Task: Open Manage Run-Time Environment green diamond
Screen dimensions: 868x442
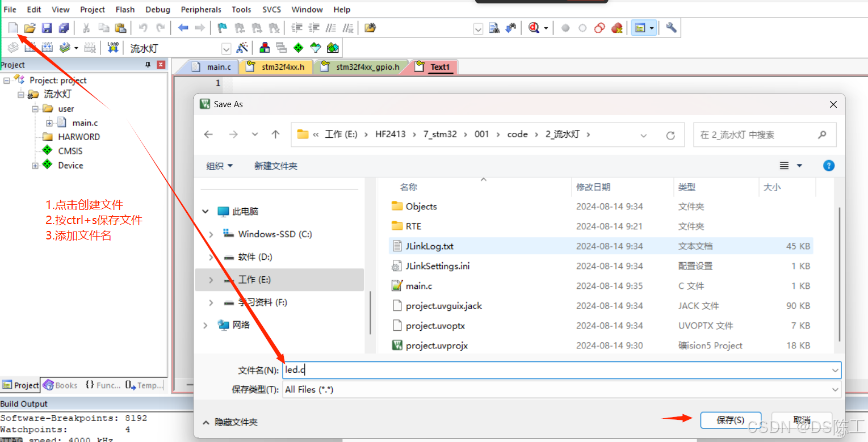Action: point(299,48)
